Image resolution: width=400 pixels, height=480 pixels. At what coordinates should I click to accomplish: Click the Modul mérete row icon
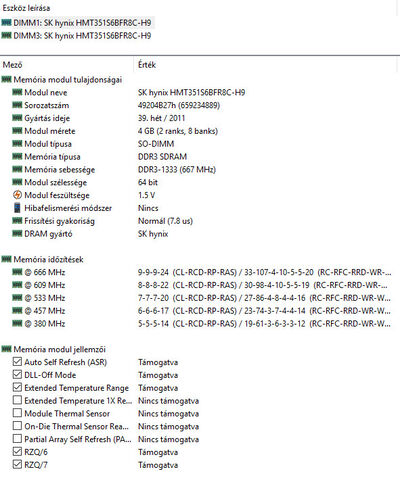(17, 131)
